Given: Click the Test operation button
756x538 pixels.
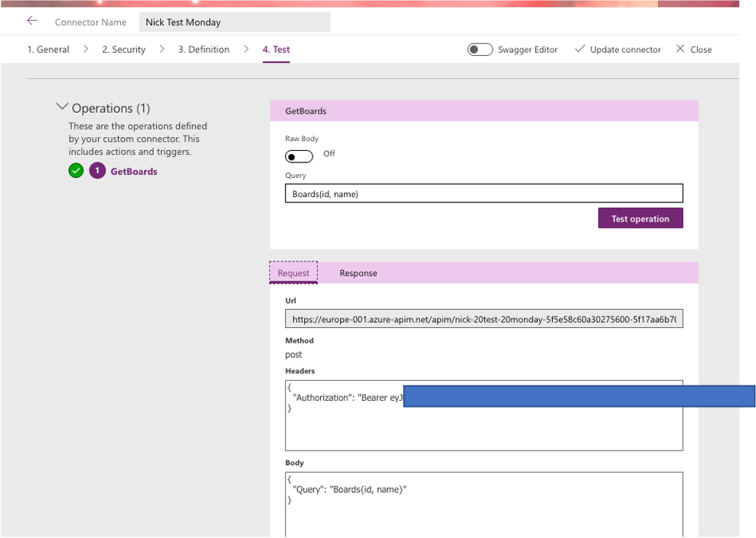Looking at the screenshot, I should pyautogui.click(x=640, y=218).
